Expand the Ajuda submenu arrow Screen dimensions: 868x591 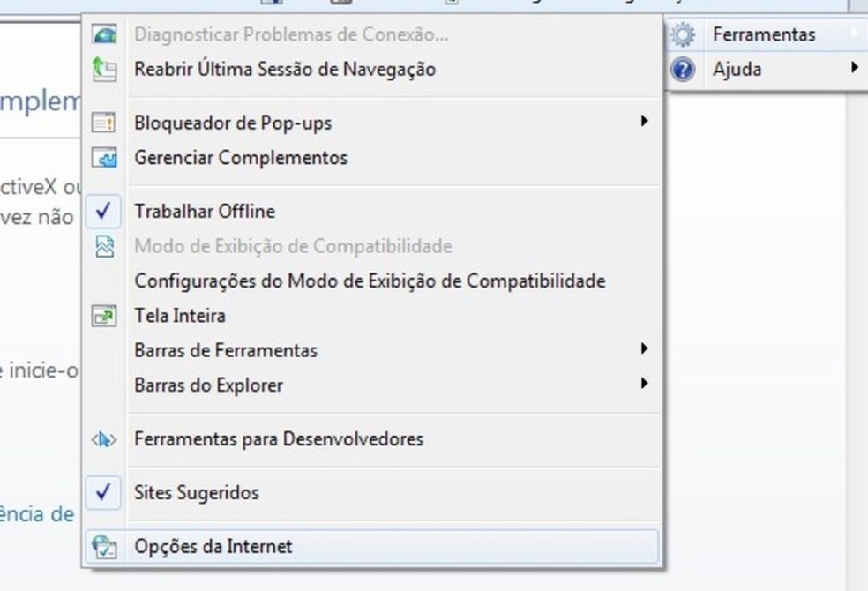854,68
